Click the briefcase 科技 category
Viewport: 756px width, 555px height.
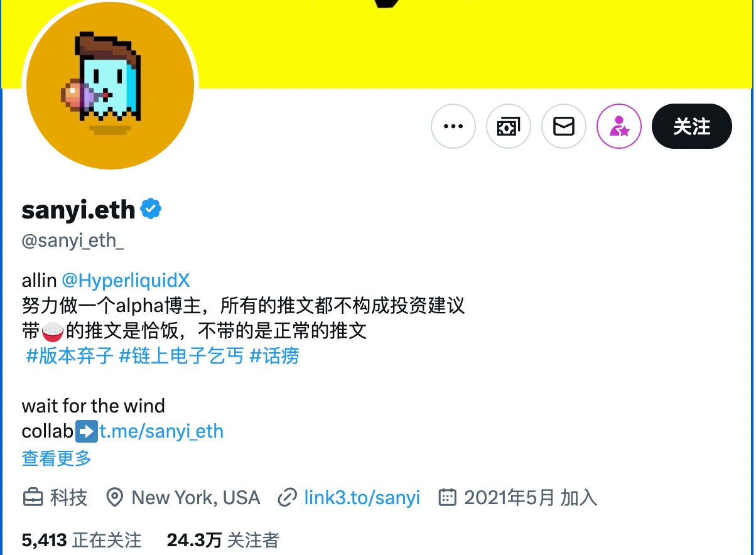(x=55, y=498)
